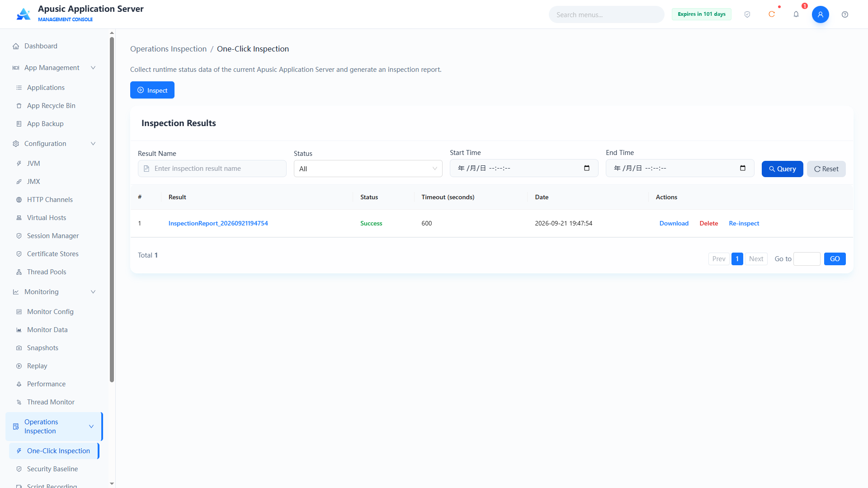Open the notifications bell

click(x=796, y=14)
